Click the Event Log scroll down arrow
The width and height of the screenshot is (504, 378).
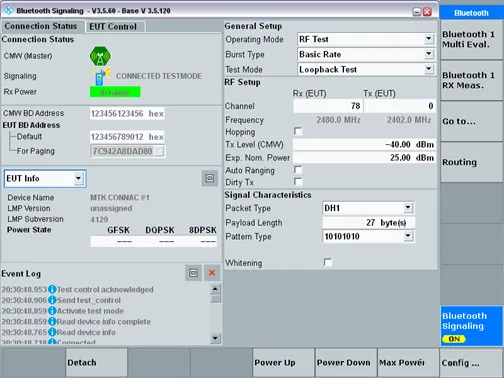(x=215, y=339)
